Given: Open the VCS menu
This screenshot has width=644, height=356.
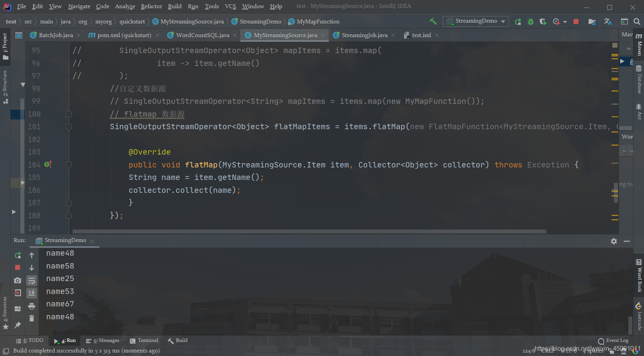Looking at the screenshot, I should (231, 6).
